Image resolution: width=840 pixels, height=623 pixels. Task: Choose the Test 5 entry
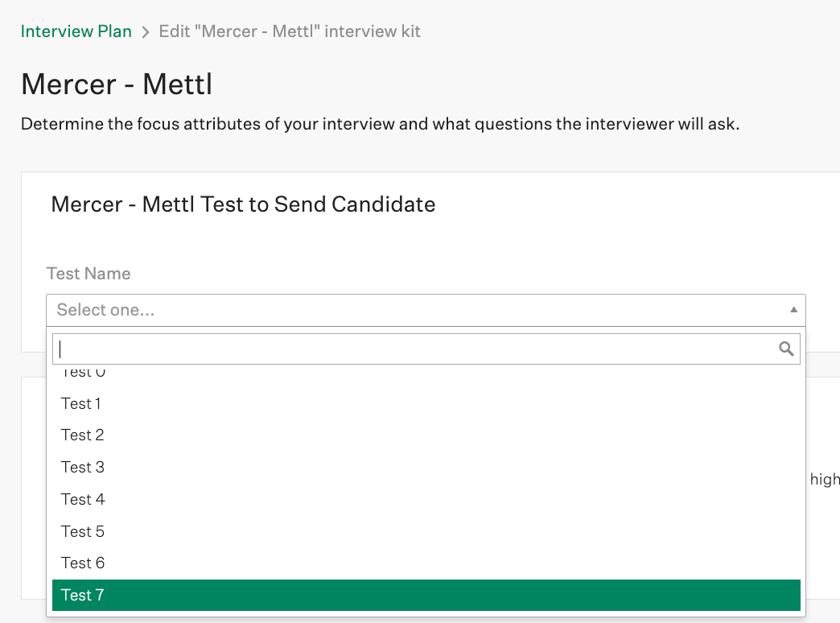tap(426, 531)
